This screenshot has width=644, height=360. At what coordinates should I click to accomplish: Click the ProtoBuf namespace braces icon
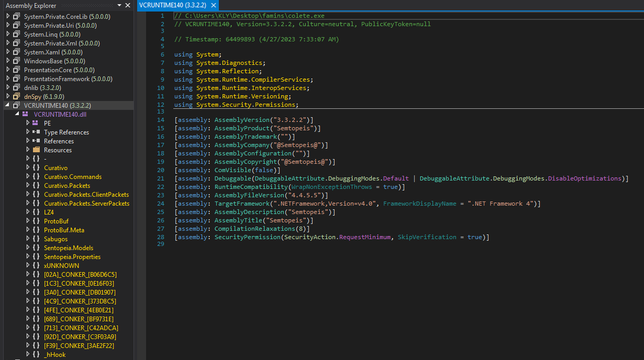pyautogui.click(x=36, y=221)
